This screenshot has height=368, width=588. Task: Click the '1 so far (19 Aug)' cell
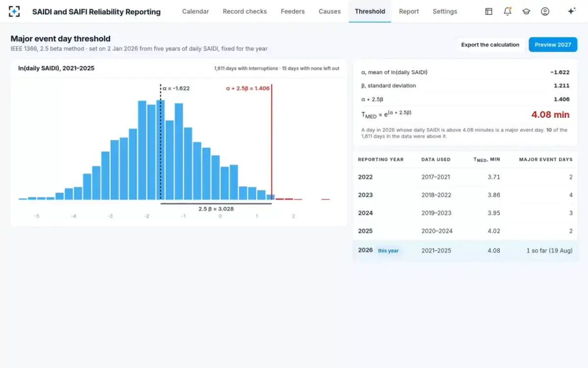click(549, 251)
